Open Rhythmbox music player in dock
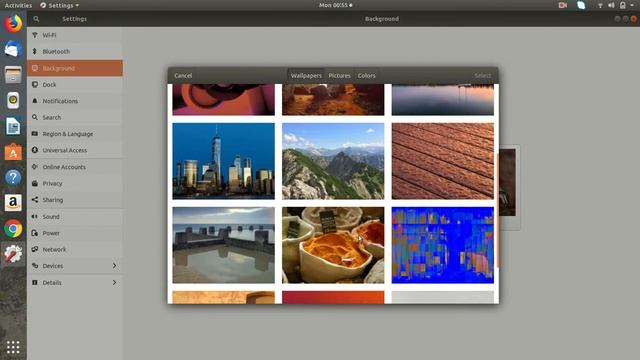Screen dimensions: 640x360 pyautogui.click(x=13, y=100)
